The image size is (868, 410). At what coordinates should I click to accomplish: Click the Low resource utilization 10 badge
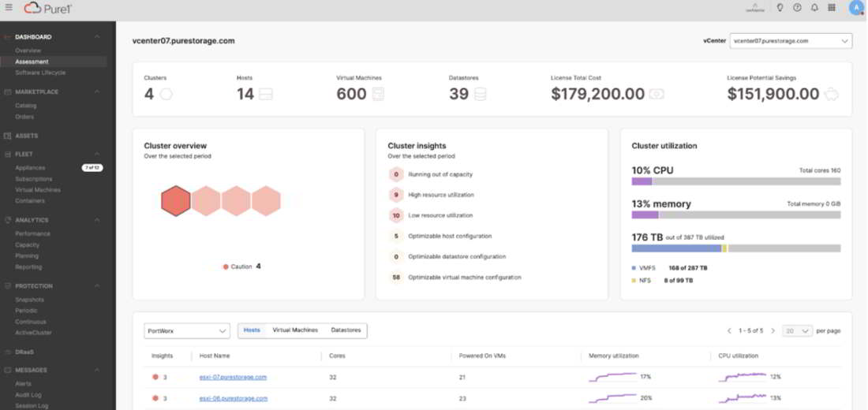coord(396,215)
